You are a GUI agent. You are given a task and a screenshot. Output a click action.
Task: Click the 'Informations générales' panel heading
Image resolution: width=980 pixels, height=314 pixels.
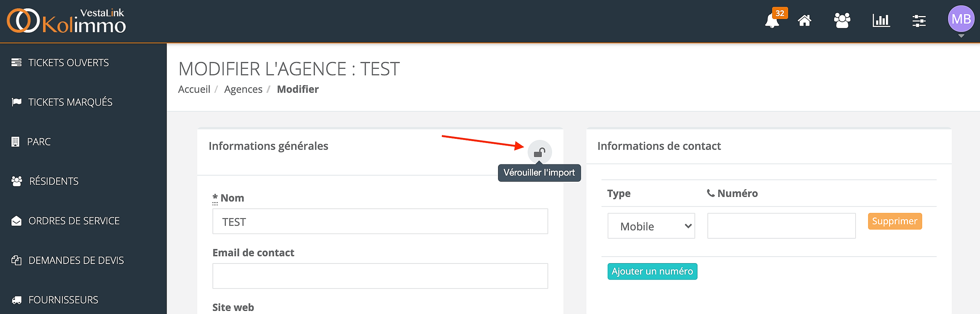point(268,146)
